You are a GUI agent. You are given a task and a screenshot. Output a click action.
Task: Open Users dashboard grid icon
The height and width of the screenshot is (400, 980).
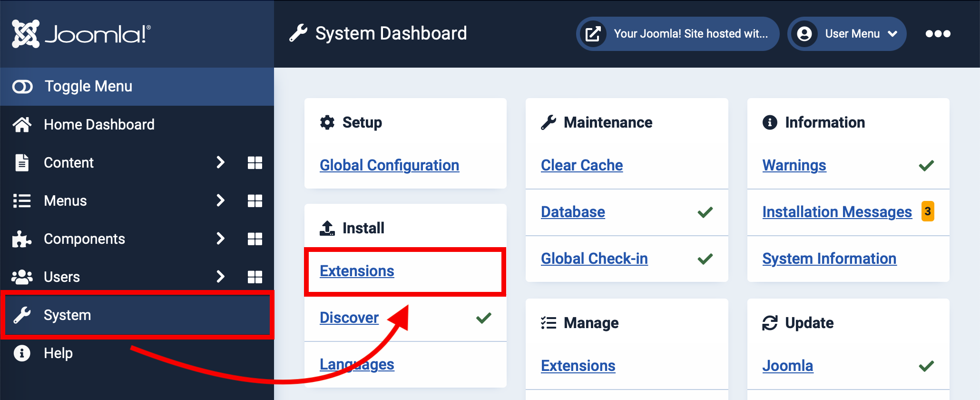click(255, 277)
